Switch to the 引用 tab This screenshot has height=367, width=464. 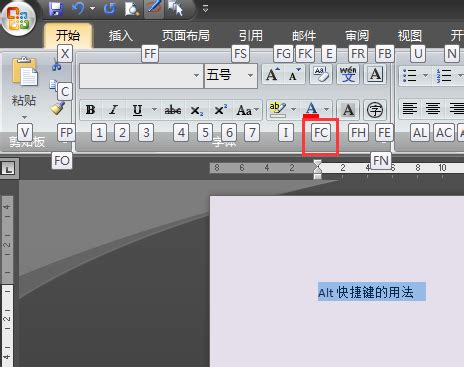click(251, 35)
